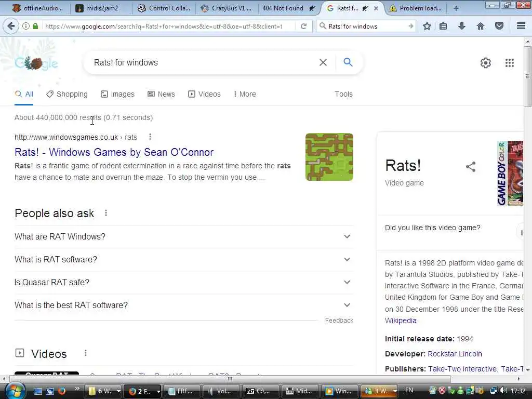Open options dots next to Videos heading

(x=86, y=353)
